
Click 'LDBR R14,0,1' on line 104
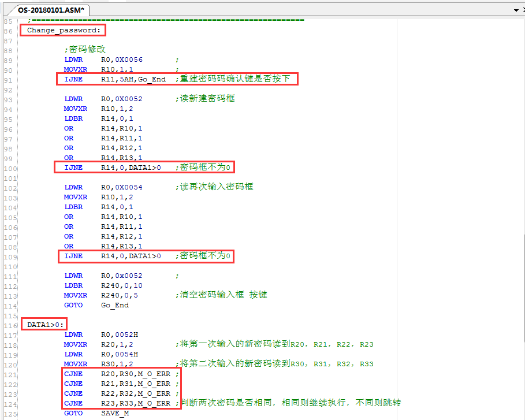(x=99, y=207)
